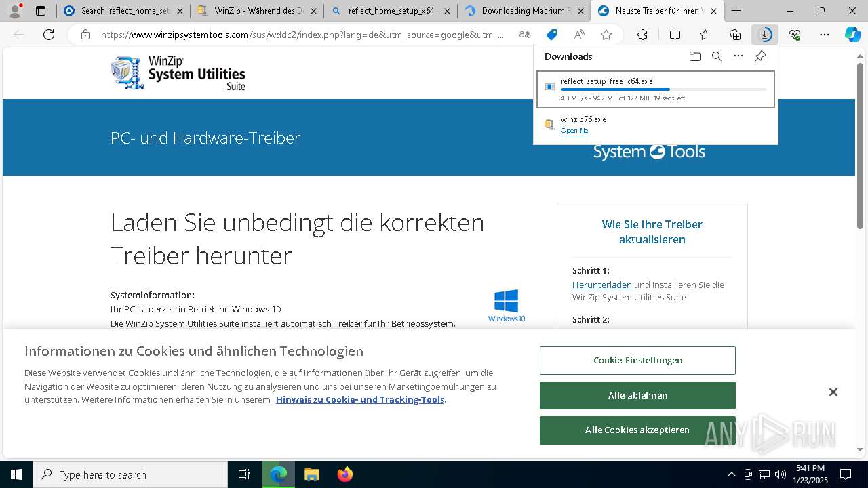Open file link for winzip76.exe
The height and width of the screenshot is (488, 868).
click(x=574, y=131)
